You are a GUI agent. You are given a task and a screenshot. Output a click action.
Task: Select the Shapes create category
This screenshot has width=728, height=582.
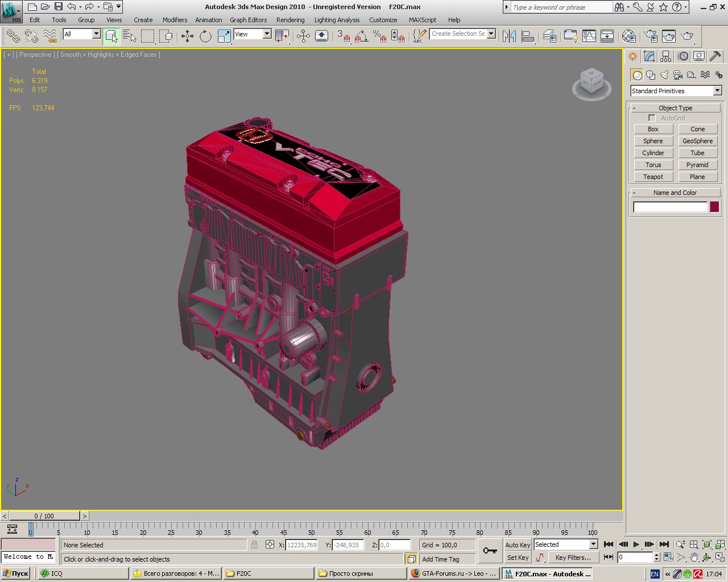(x=651, y=75)
